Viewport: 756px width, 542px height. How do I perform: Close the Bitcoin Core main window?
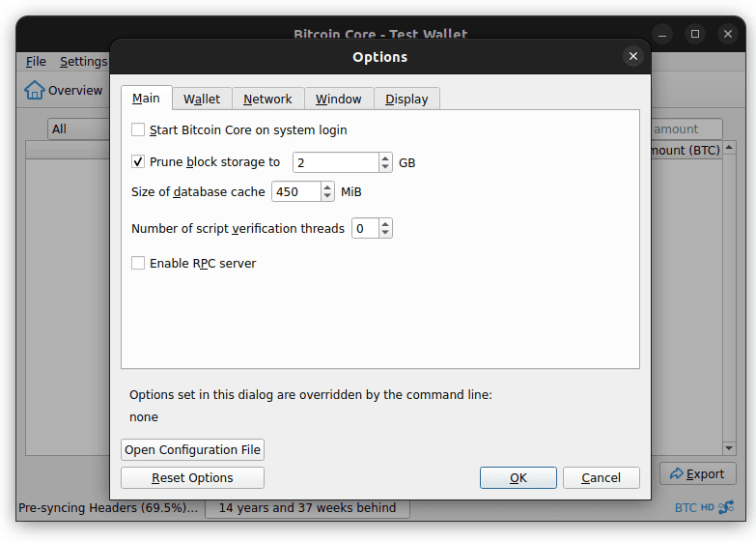click(x=728, y=34)
